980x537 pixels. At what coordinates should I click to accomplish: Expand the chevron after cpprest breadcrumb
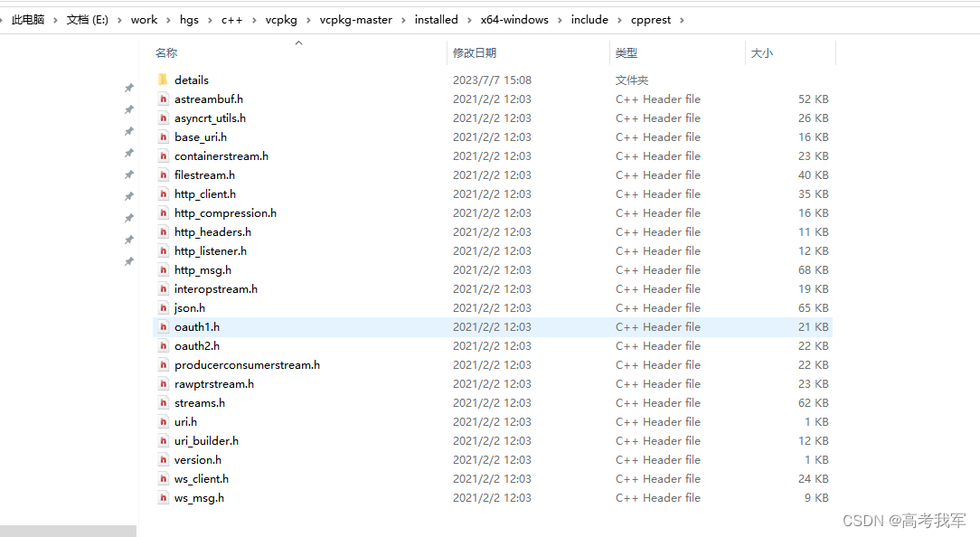pyautogui.click(x=682, y=20)
